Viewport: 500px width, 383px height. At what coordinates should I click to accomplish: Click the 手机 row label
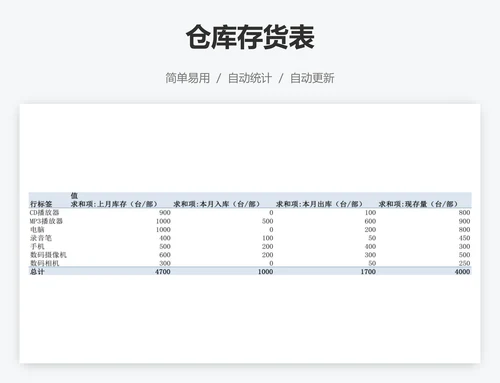37,246
